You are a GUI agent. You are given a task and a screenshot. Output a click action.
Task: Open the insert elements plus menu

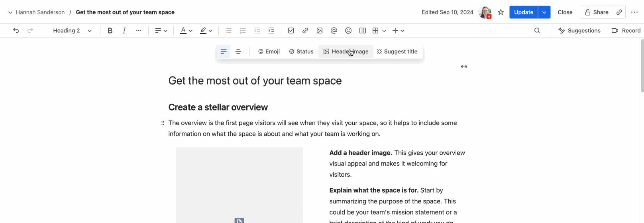[399, 31]
